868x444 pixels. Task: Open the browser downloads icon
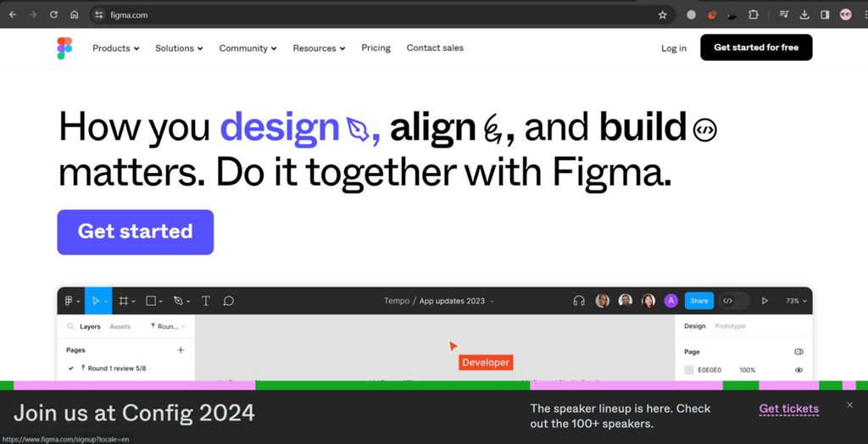[804, 15]
